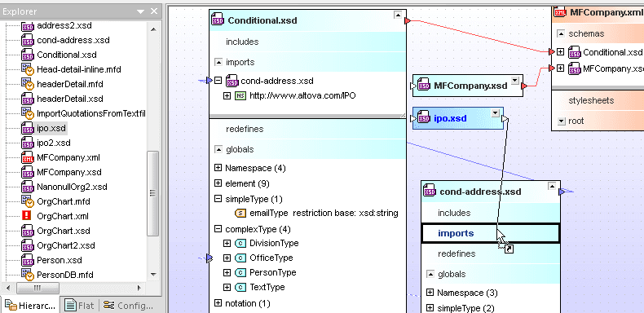The width and height of the screenshot is (644, 313).
Task: Click the PersonType complexType icon
Action: (x=240, y=272)
